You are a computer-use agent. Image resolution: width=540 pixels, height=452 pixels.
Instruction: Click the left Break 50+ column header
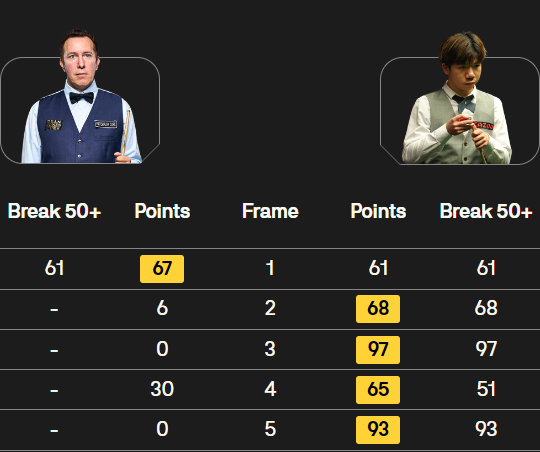click(x=54, y=211)
